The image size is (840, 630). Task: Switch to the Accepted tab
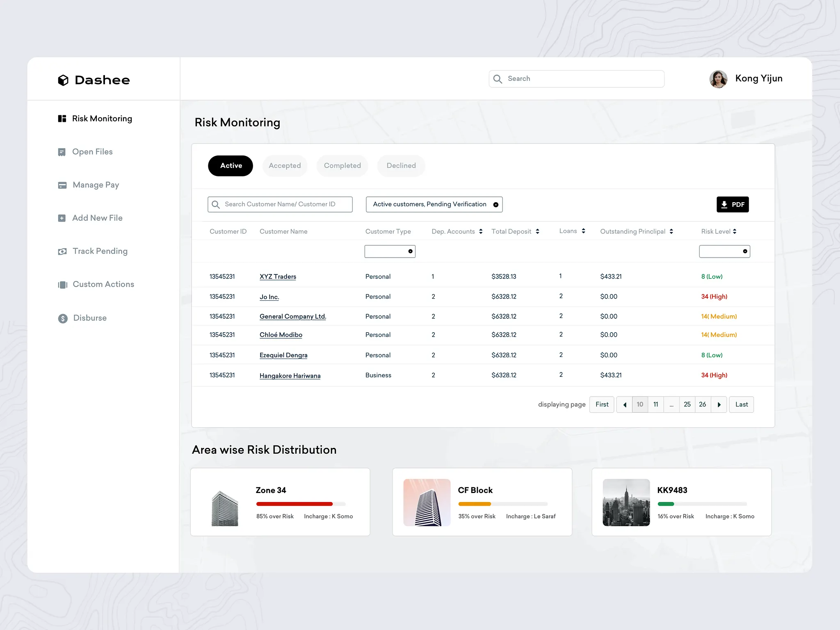[285, 166]
